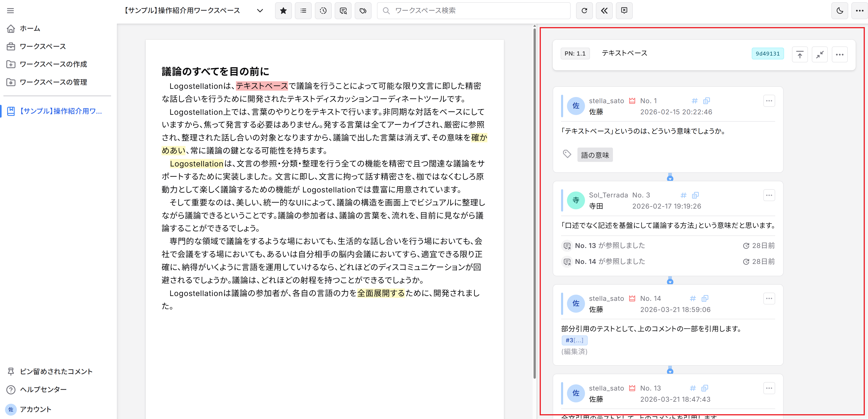This screenshot has height=419, width=868.
Task: Click the # anchor icon on comment No. 14
Action: [693, 299]
